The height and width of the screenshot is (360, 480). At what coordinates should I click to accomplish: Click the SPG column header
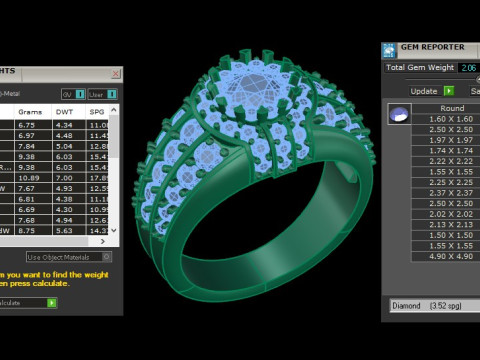(97, 112)
